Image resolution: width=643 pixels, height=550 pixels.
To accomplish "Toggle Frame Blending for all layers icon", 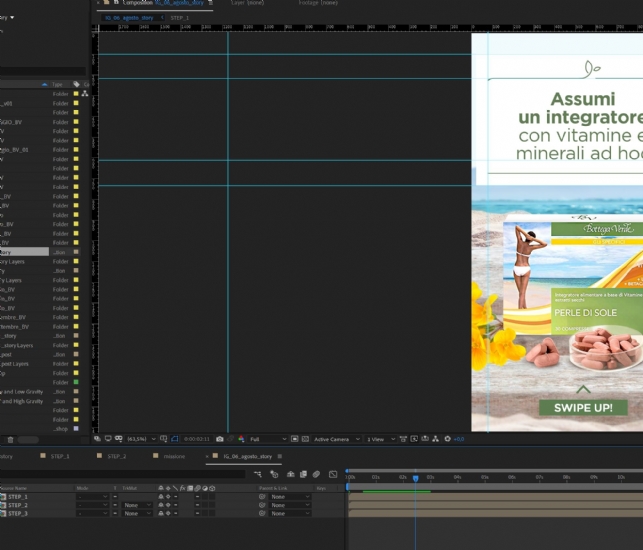I will coord(303,474).
